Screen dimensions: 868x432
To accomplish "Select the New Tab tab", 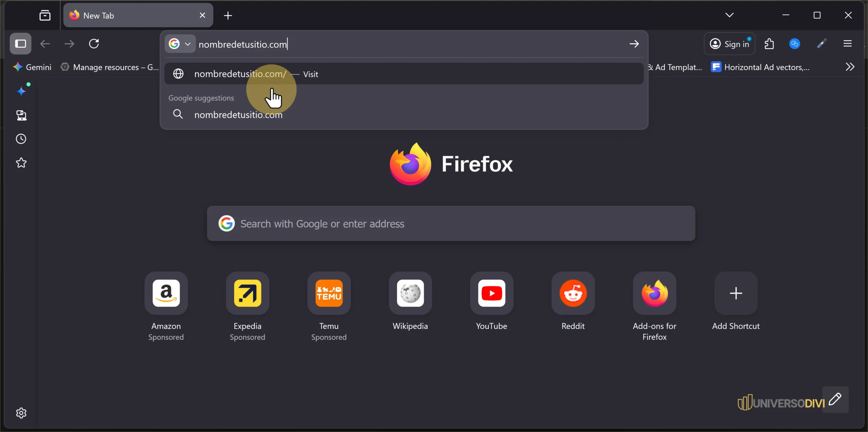I will click(x=138, y=16).
